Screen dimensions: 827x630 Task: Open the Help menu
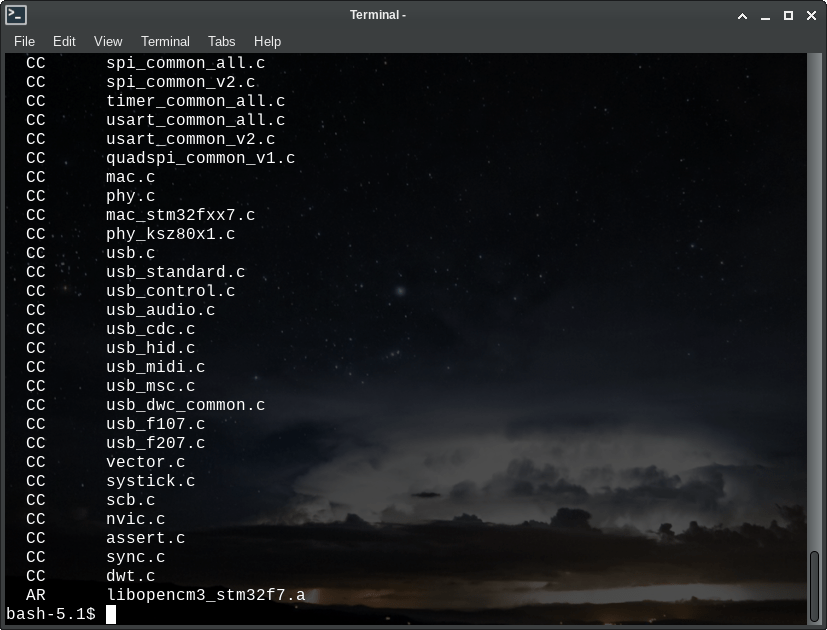[x=267, y=41]
